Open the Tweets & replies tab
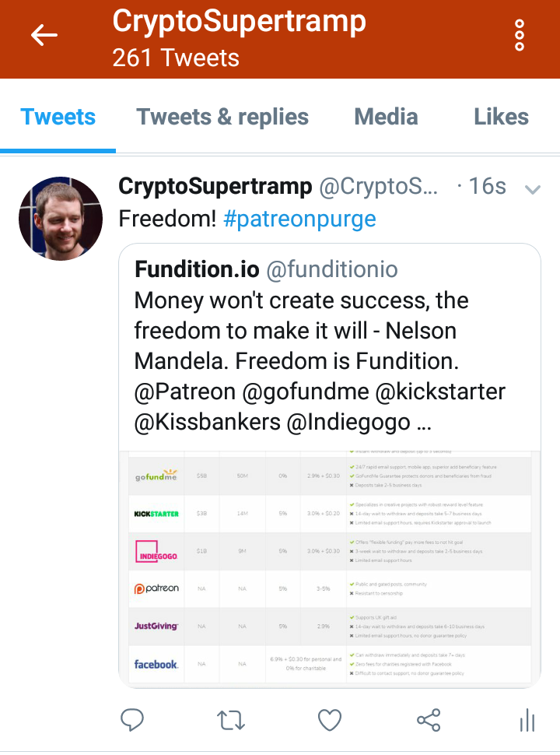 tap(222, 118)
